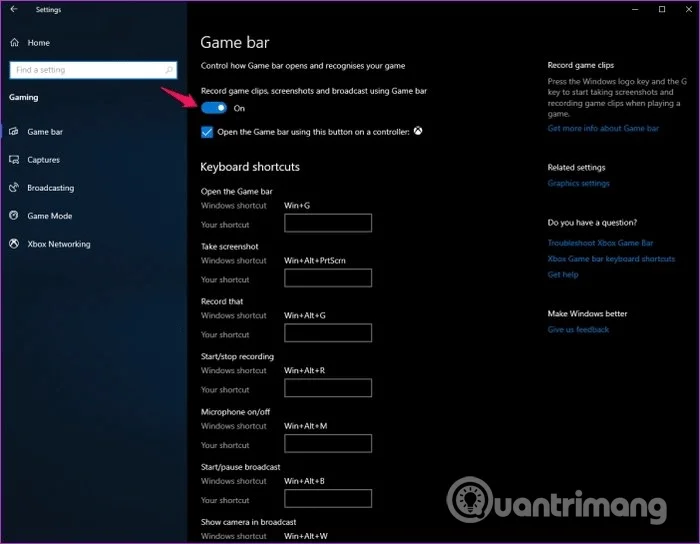700x544 pixels.
Task: Click Your shortcut field for Start/pause broadcast
Action: [x=328, y=498]
